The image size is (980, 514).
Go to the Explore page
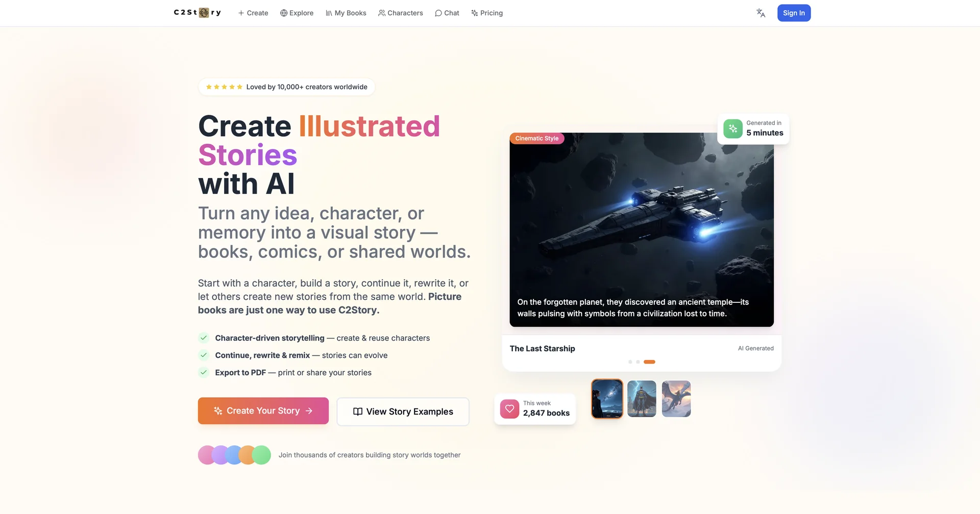pyautogui.click(x=297, y=13)
